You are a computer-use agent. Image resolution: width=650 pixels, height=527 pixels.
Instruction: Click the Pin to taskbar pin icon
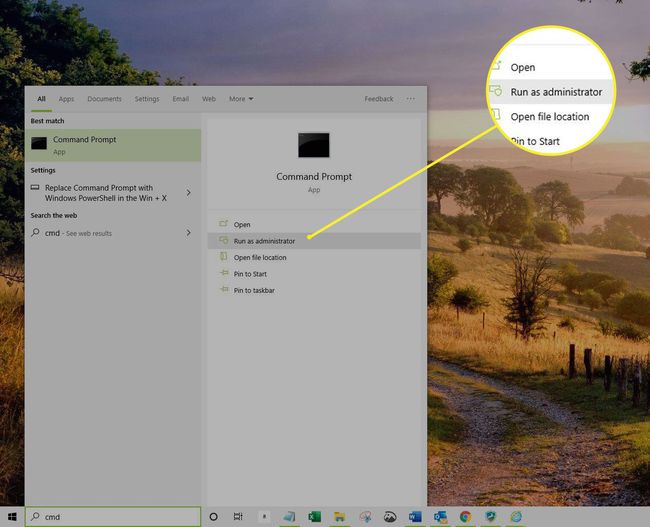click(224, 289)
